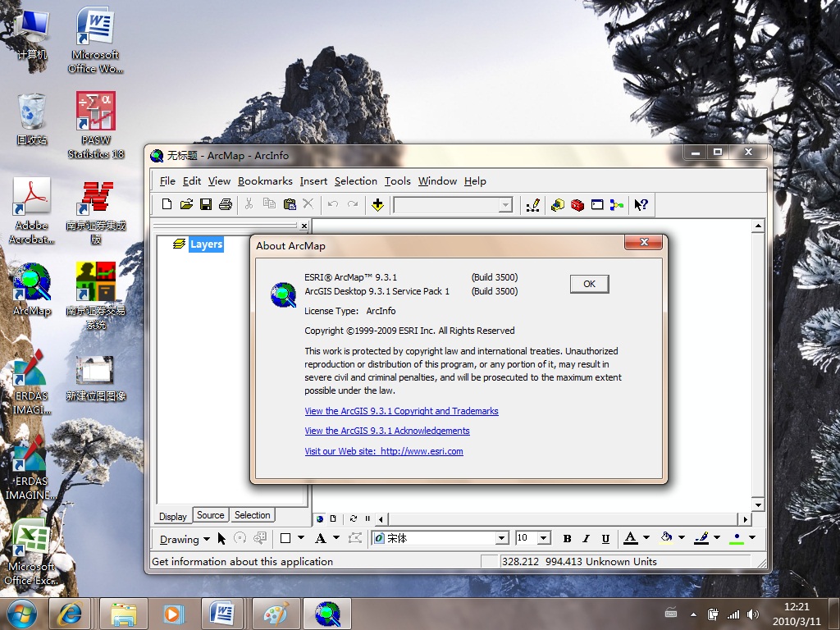Click the Save map icon
This screenshot has width=840, height=630.
(206, 204)
